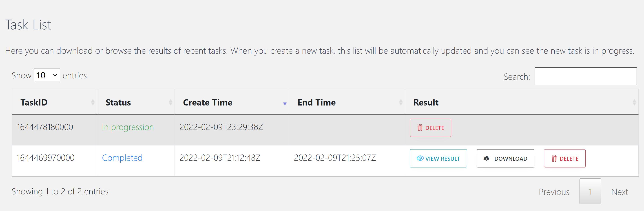Go to Previous page

click(x=554, y=192)
